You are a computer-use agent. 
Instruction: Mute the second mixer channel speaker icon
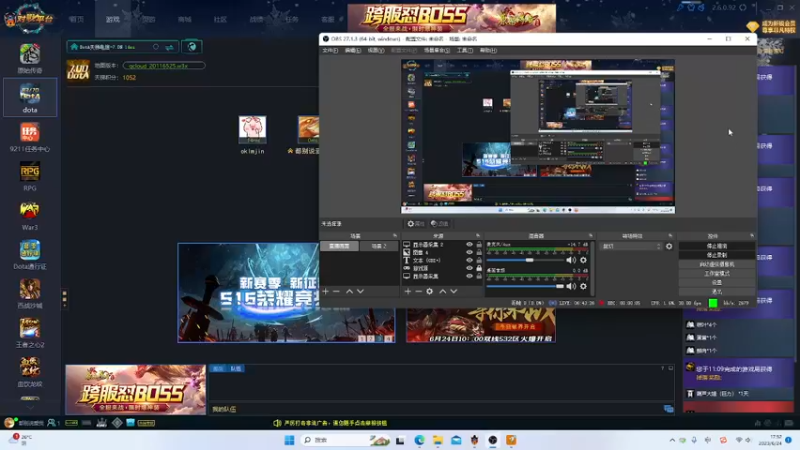571,286
